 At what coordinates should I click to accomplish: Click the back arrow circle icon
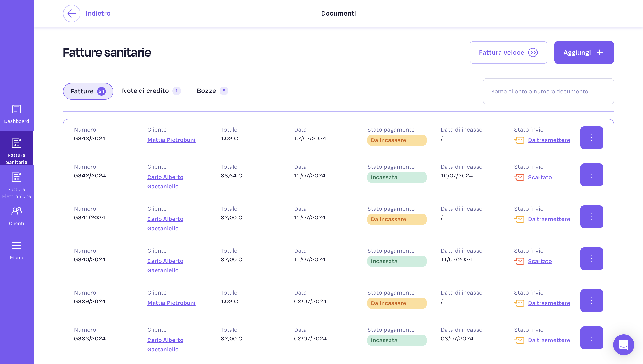[72, 14]
